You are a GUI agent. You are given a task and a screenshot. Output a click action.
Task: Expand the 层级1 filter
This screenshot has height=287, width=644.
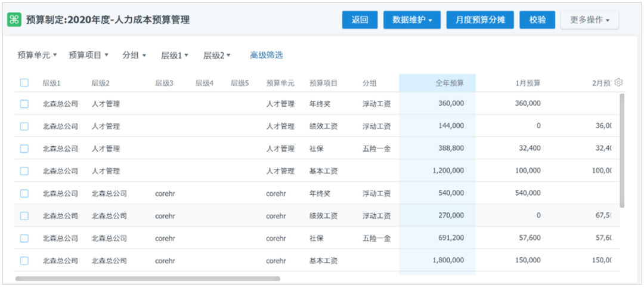point(175,55)
